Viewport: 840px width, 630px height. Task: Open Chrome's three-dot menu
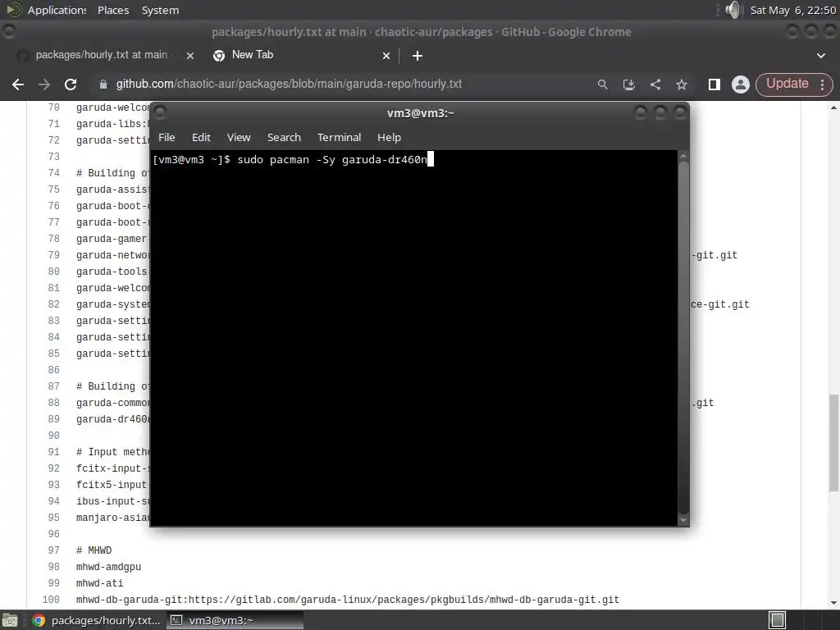click(822, 84)
